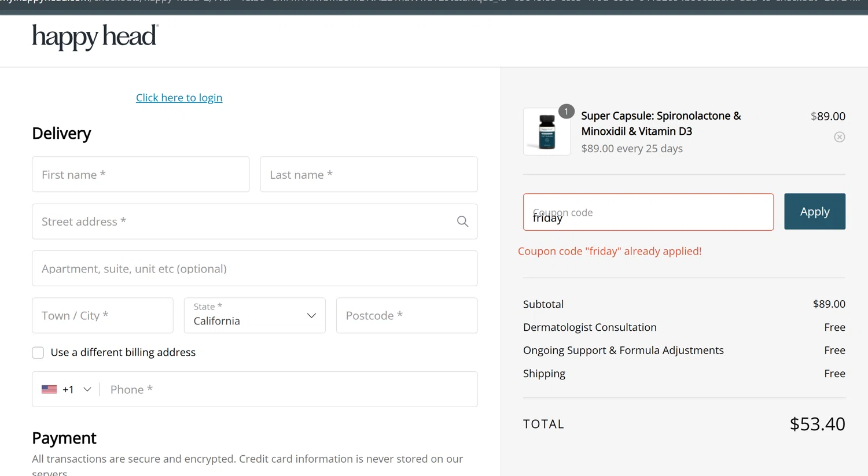Open the State dropdown showing California
This screenshot has height=476, width=868.
click(x=255, y=316)
